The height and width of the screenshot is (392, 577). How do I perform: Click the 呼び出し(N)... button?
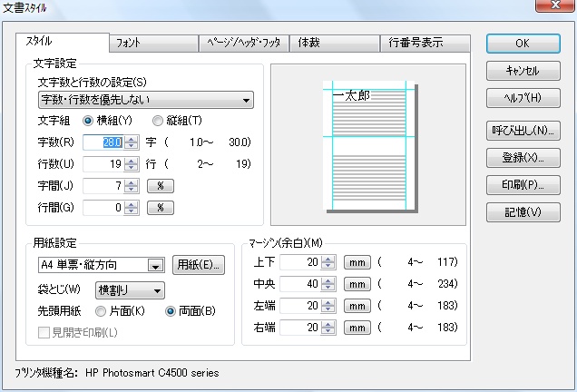523,131
